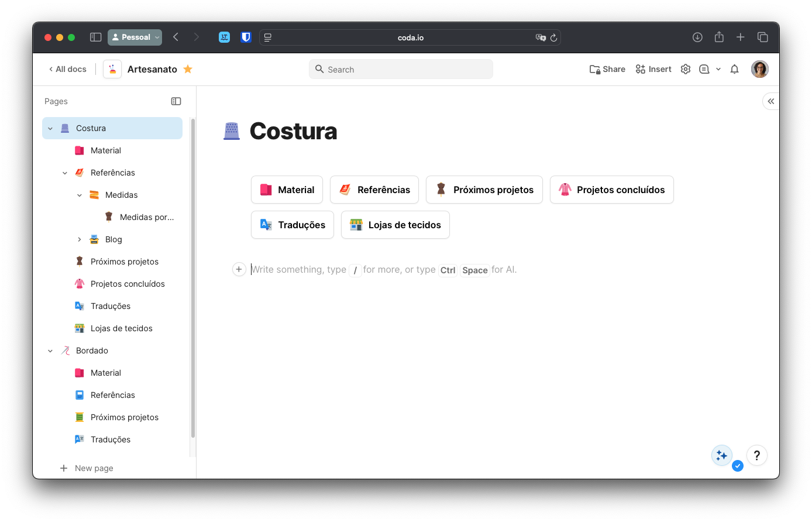Open the doc settings gear

[x=685, y=68]
